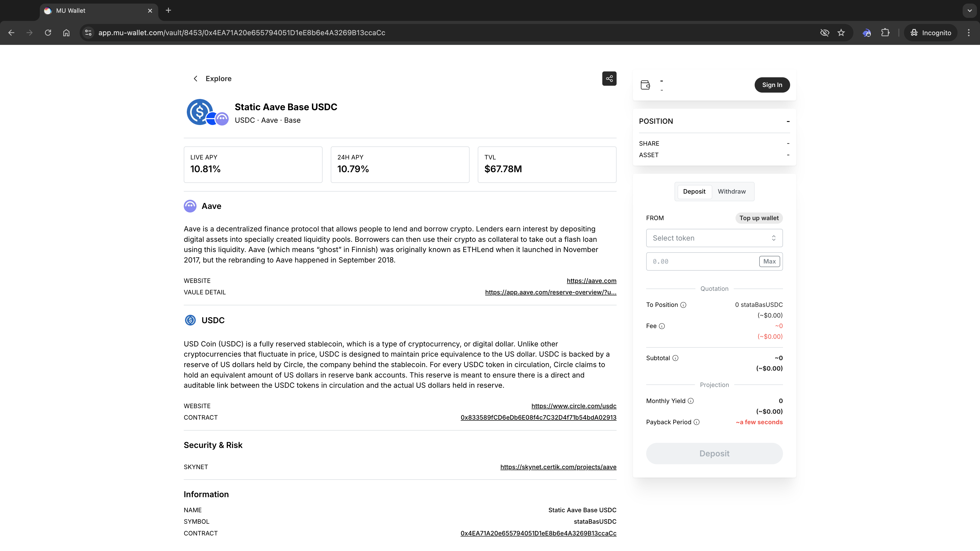This screenshot has height=551, width=980.
Task: Open the Skynet Certik Aave link
Action: pyautogui.click(x=558, y=467)
